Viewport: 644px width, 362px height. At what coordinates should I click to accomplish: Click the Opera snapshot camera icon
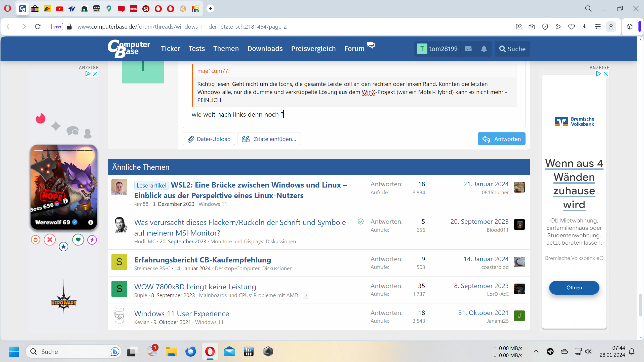[x=532, y=27]
